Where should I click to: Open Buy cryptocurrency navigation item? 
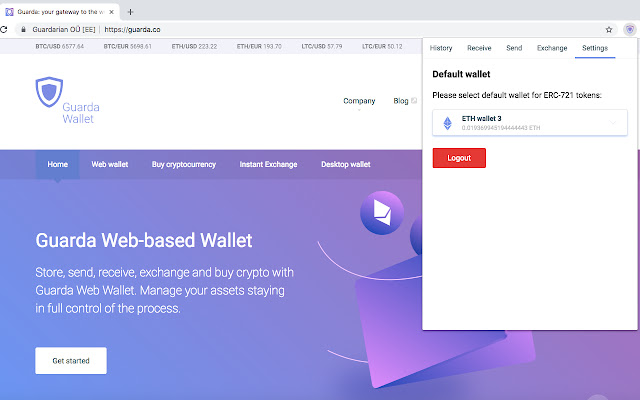pos(184,164)
